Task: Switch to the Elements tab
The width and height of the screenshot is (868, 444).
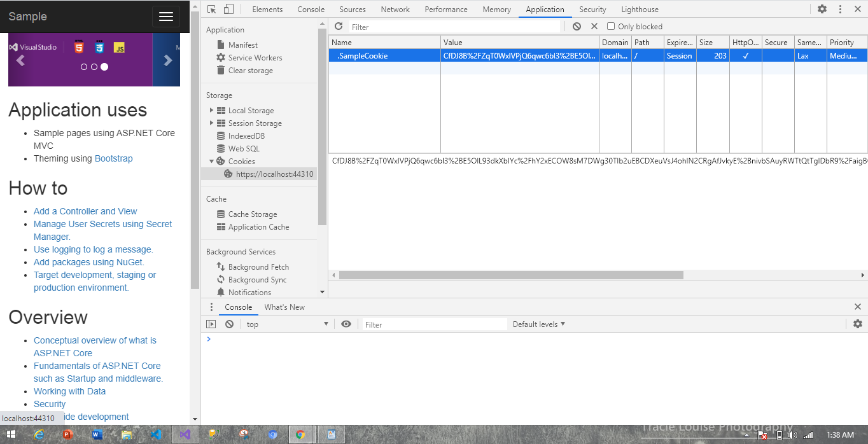Action: point(267,10)
